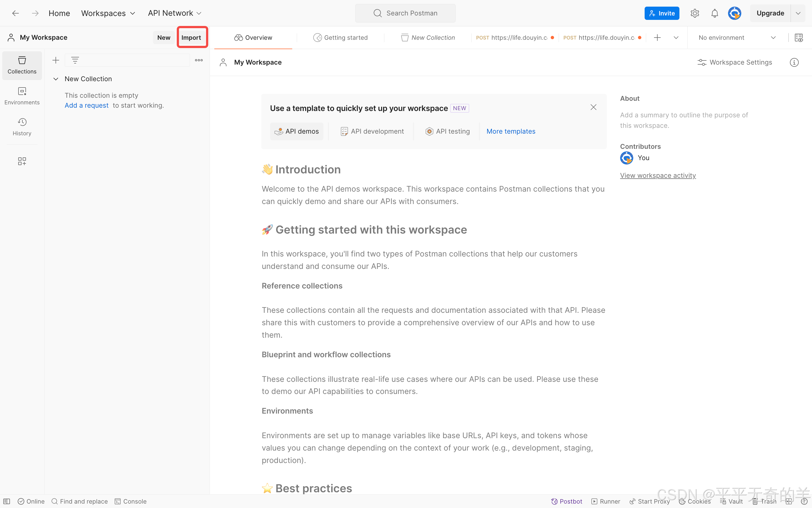Open the API Network dropdown
812x508 pixels.
tap(175, 14)
